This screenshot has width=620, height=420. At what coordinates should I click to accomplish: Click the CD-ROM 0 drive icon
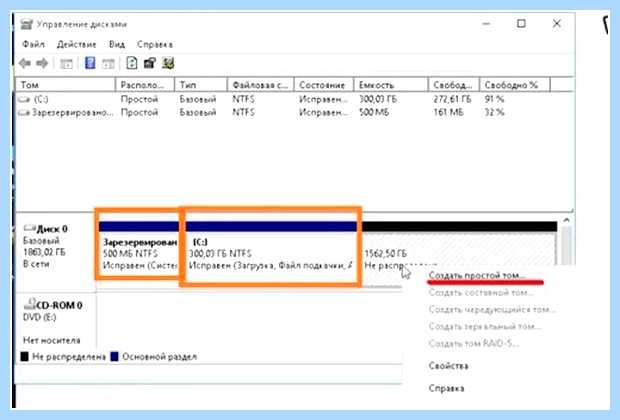pyautogui.click(x=30, y=304)
